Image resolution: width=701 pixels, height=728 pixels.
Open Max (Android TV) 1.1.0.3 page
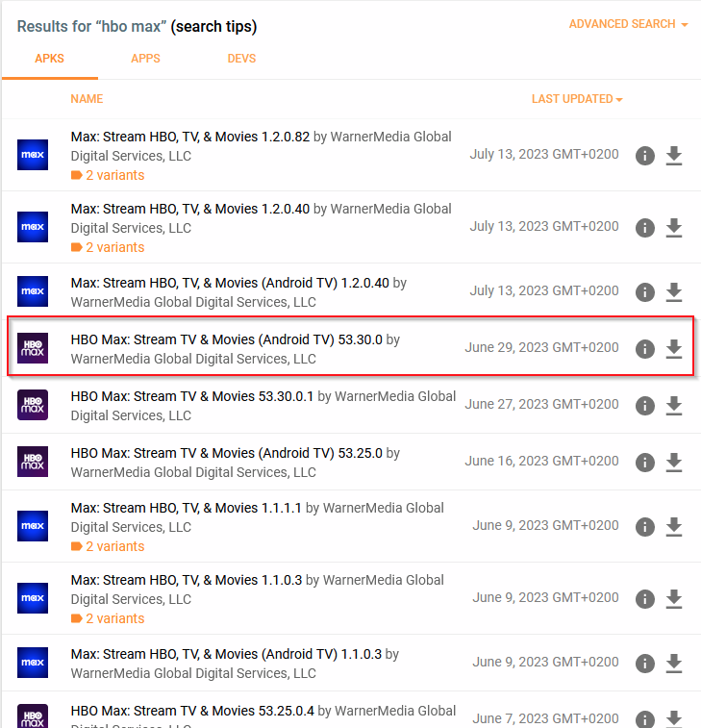(226, 654)
